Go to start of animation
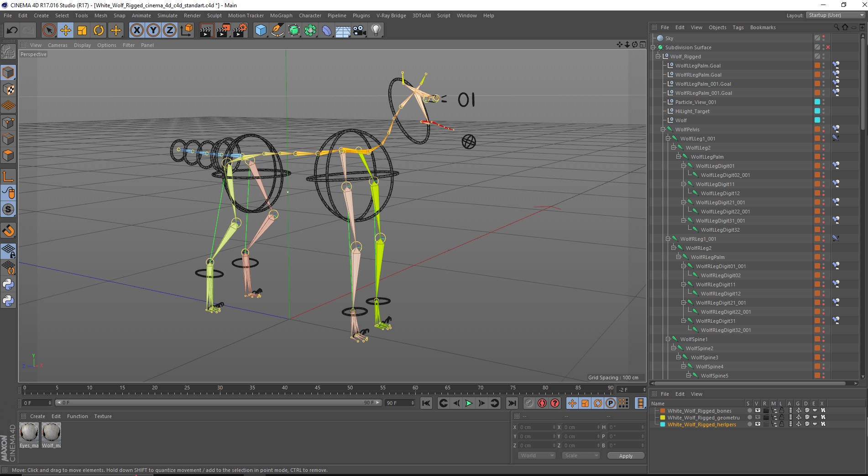This screenshot has height=476, width=868. click(426, 403)
